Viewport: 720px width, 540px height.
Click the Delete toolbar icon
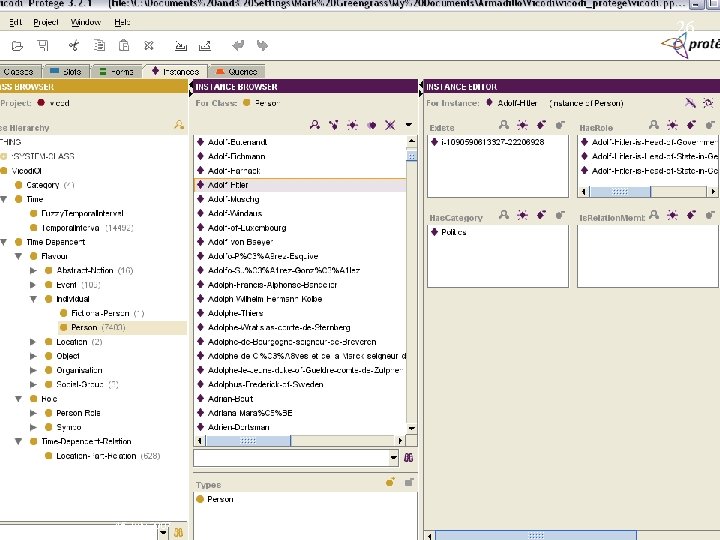click(149, 45)
